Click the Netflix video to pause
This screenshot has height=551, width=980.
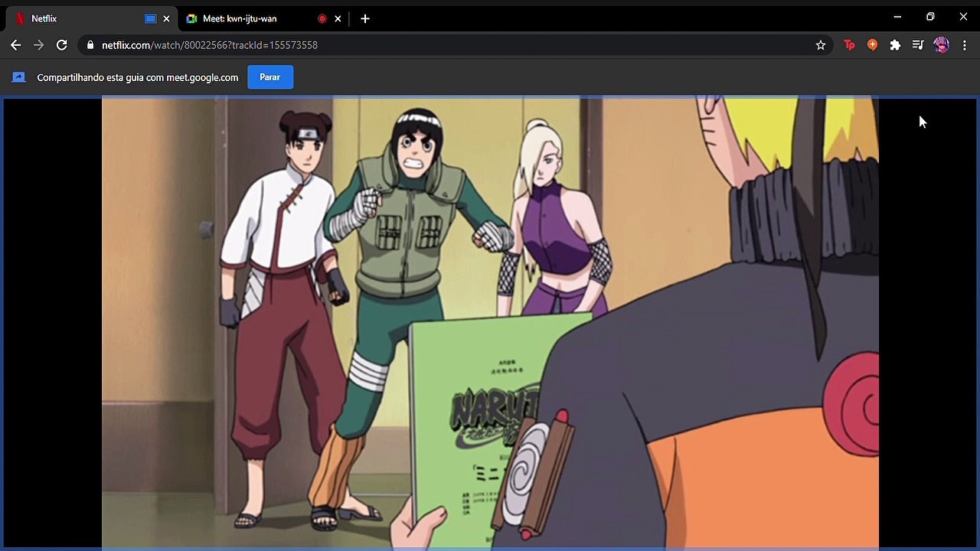(490, 321)
